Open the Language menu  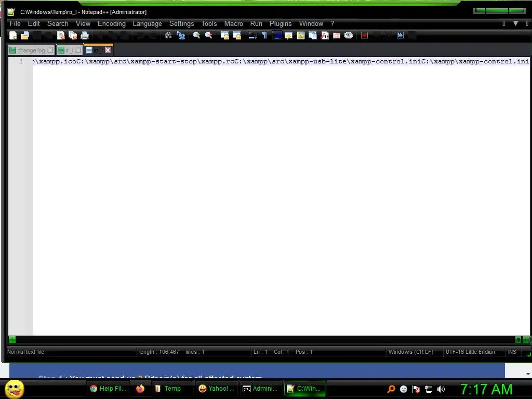(147, 24)
